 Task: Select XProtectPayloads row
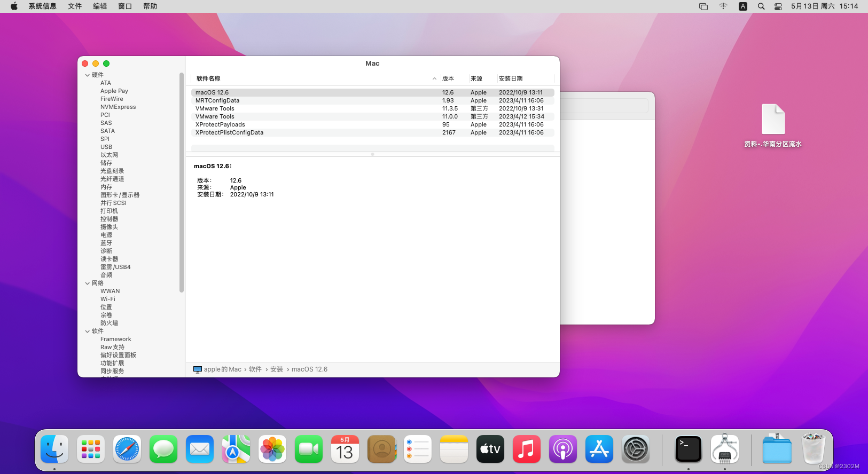(x=372, y=124)
